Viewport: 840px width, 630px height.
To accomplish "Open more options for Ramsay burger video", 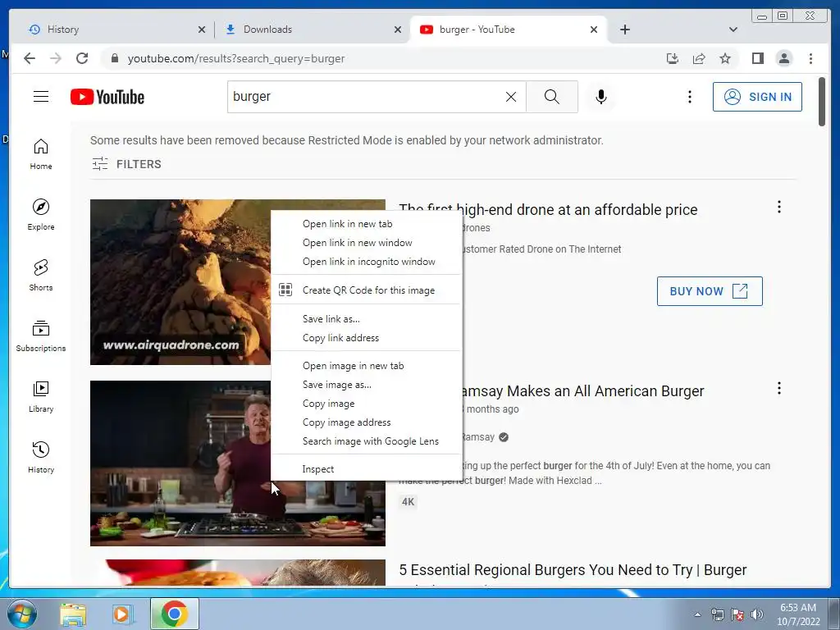I will coord(779,388).
